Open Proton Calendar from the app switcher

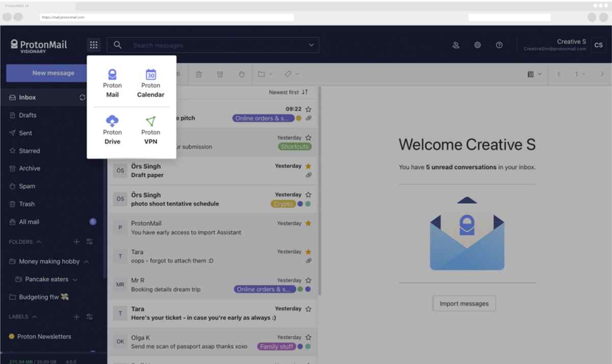coord(150,84)
